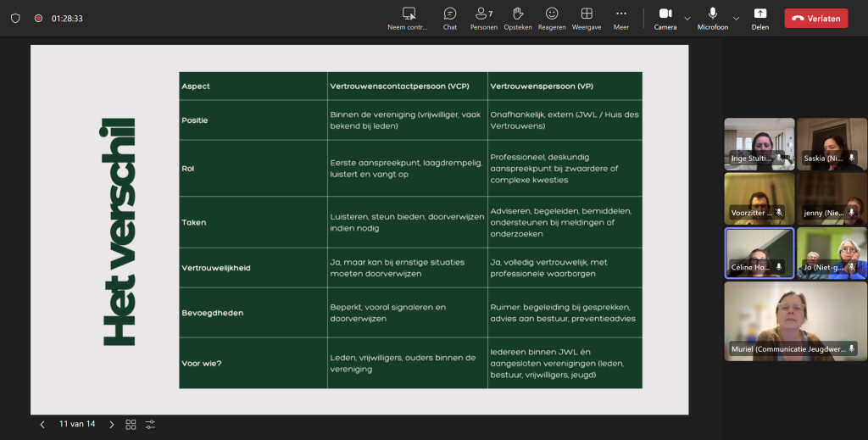Go to the previous slide

click(42, 424)
